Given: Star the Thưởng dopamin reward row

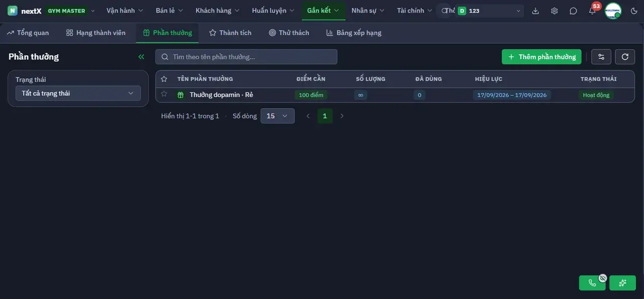Looking at the screenshot, I should pos(164,94).
